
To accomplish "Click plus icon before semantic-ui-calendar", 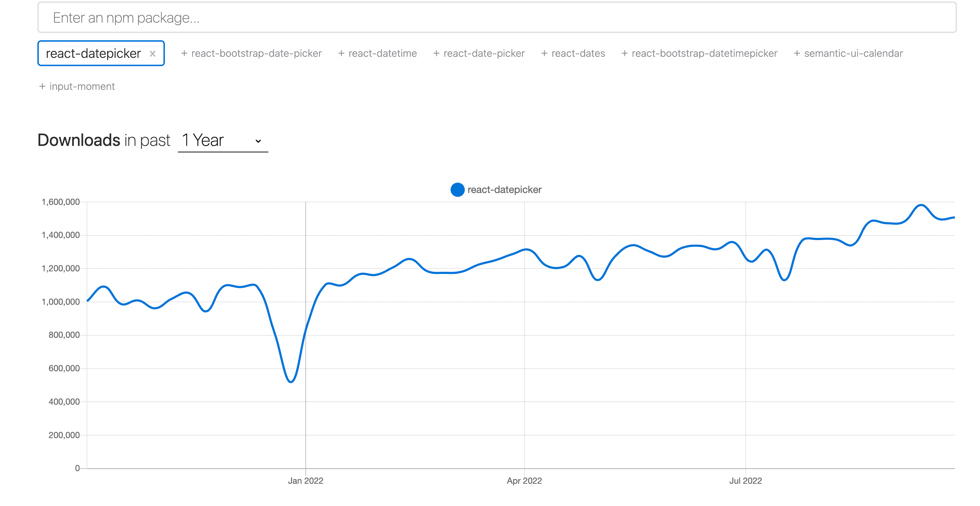I will 797,53.
